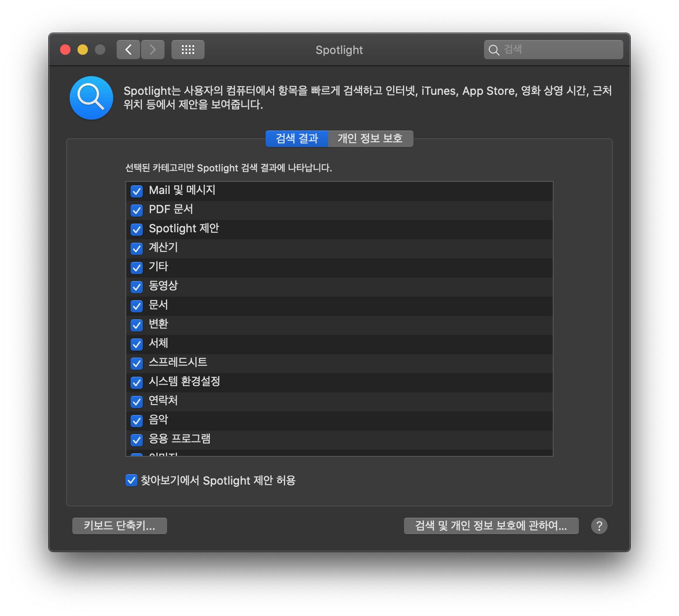Uncheck the 응용 프로그램 checkbox
Viewport: 679px width, 616px height.
pos(137,440)
